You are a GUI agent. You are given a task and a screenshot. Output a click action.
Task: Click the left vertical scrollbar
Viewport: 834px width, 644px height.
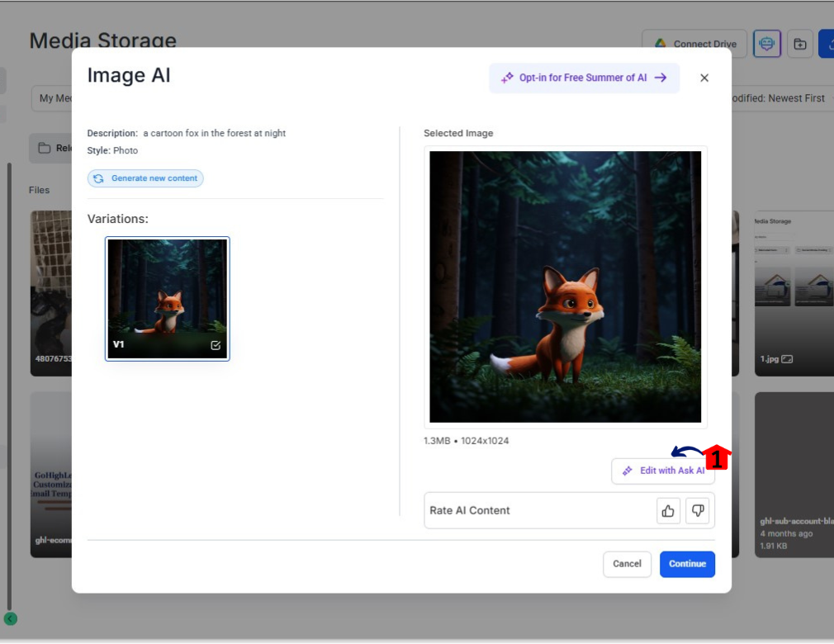click(9, 372)
